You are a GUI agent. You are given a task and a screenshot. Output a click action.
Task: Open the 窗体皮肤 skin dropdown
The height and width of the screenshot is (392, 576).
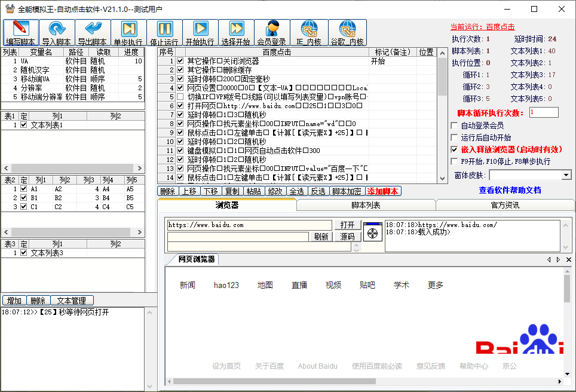(566, 175)
